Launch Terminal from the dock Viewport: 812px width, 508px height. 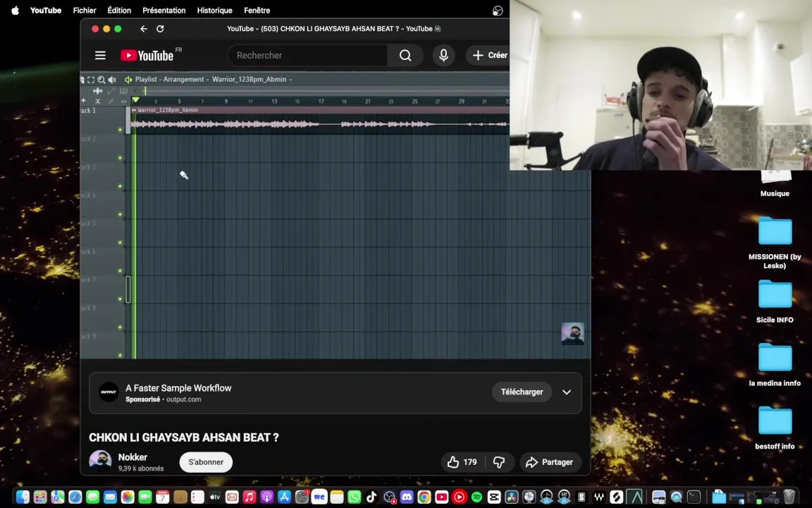pyautogui.click(x=694, y=497)
